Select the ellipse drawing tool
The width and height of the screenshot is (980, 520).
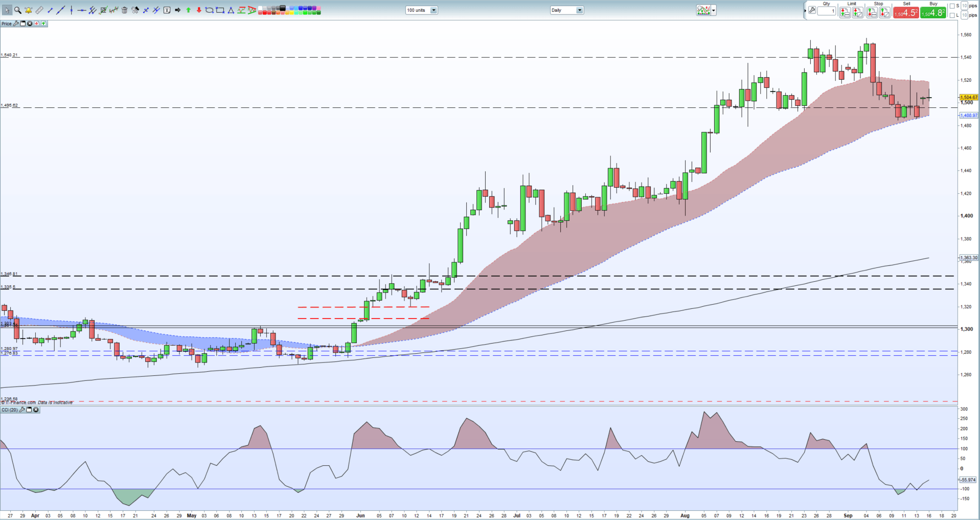pos(209,10)
